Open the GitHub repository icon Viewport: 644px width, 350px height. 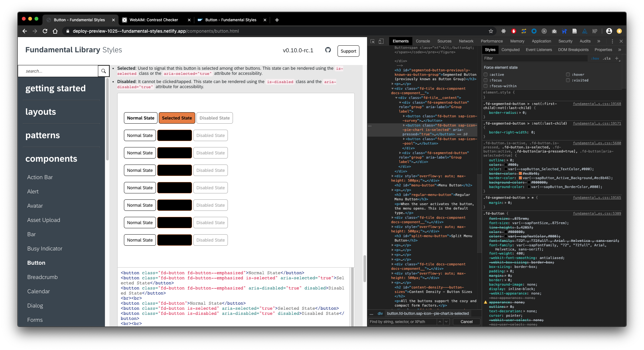[328, 50]
